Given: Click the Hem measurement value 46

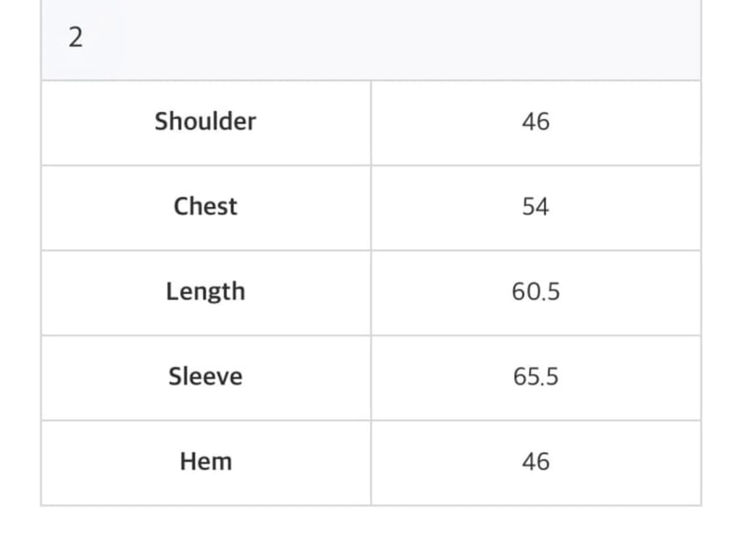Looking at the screenshot, I should coord(535,462).
